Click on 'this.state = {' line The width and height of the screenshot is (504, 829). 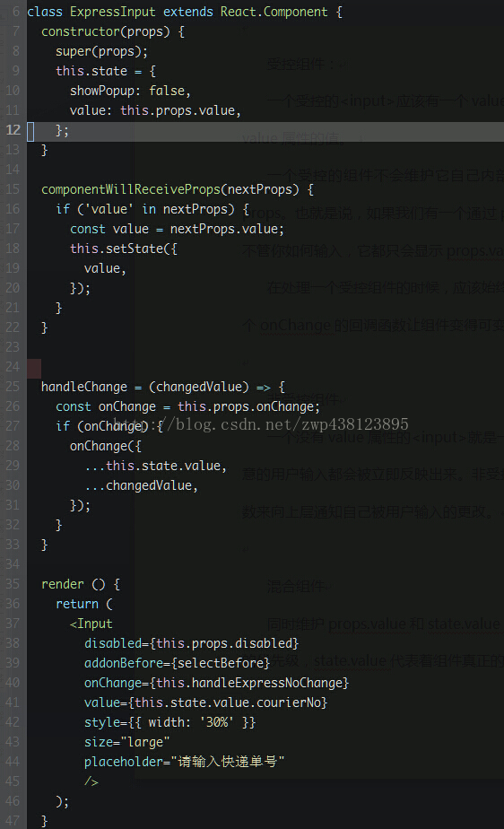click(106, 71)
